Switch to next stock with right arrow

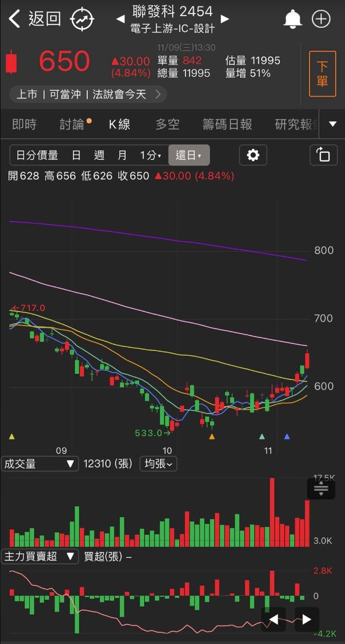pos(225,19)
